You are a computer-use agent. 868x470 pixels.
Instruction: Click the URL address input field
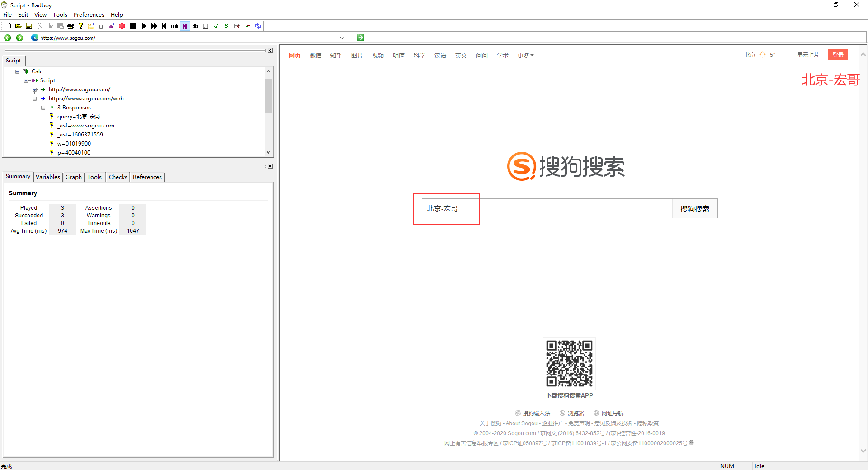click(188, 38)
